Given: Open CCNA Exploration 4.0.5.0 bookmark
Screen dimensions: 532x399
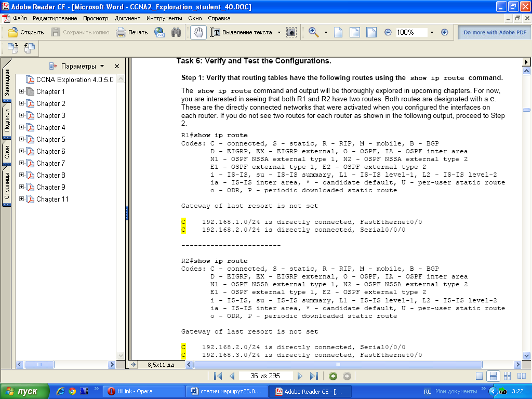Looking at the screenshot, I should pos(75,79).
